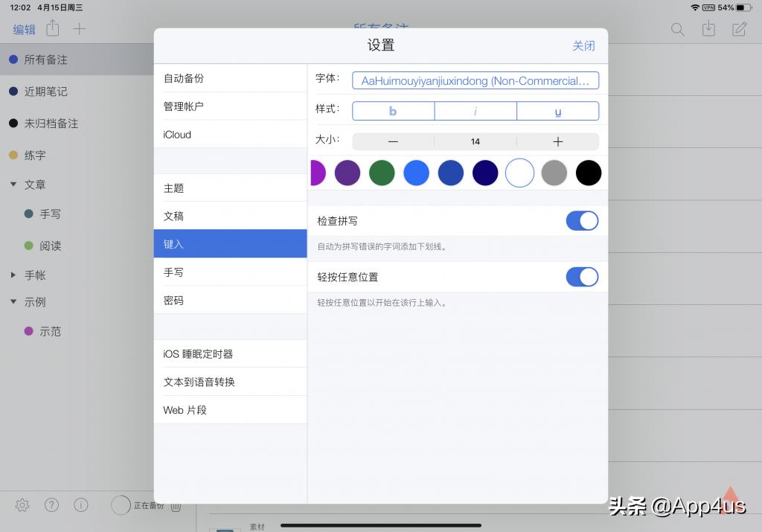Open the trash icon near 正在备份
Screen dimensions: 762x532
click(x=176, y=505)
